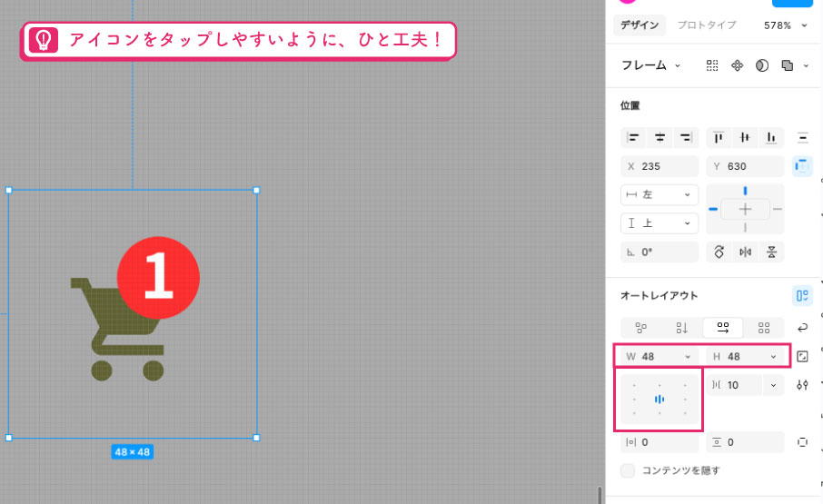Align selection horizontal centers
Viewport: 823px width, 504px height.
pyautogui.click(x=659, y=137)
